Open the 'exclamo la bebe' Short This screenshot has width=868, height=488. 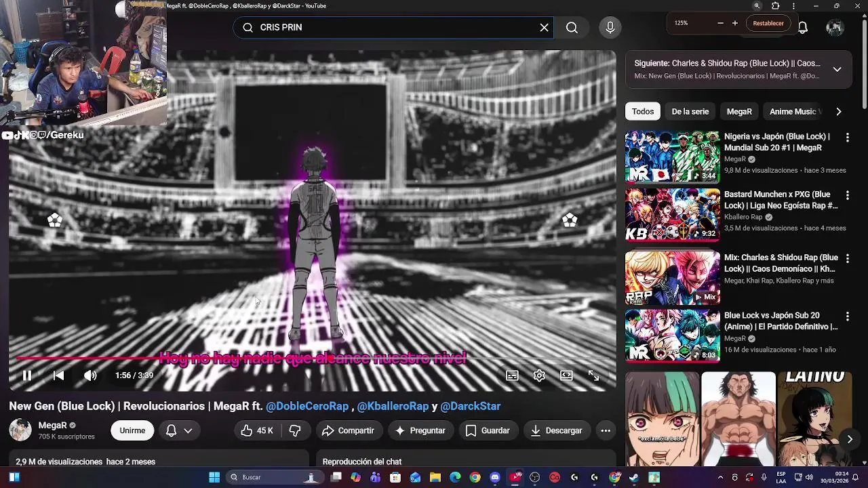coord(662,419)
